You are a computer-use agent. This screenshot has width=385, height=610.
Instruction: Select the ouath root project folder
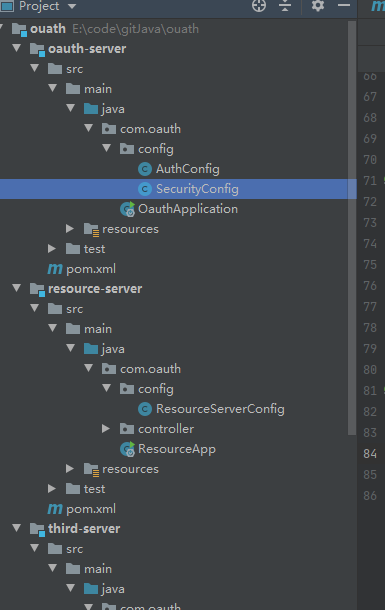click(x=48, y=29)
